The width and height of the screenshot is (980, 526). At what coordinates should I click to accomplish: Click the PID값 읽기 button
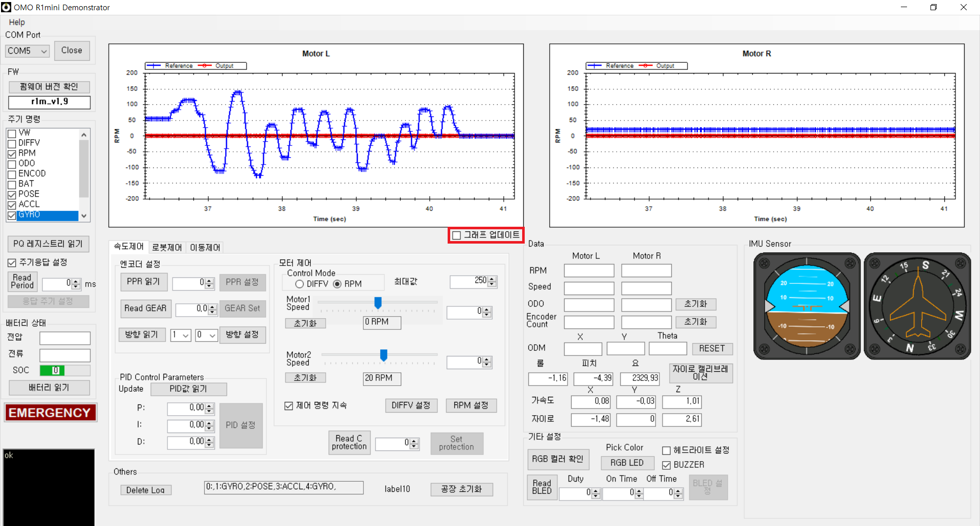click(188, 389)
